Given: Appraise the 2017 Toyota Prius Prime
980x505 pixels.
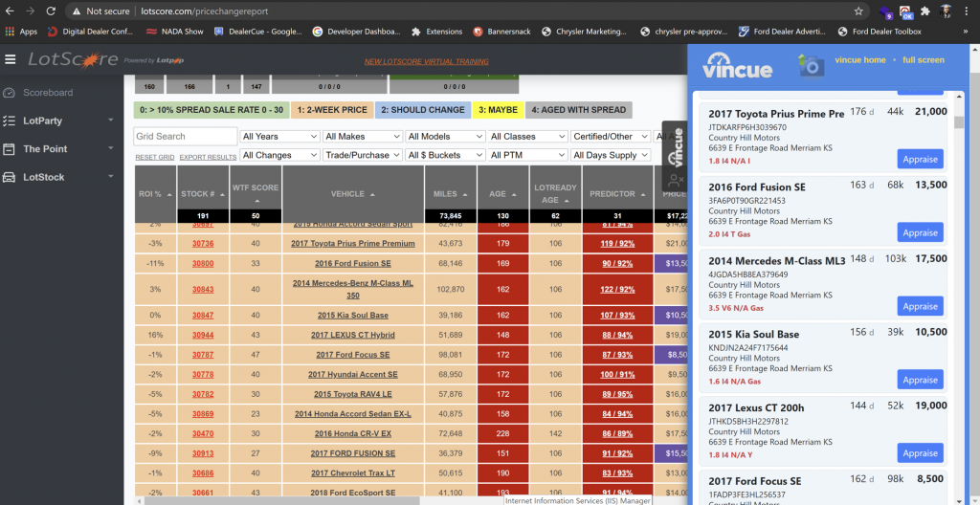Looking at the screenshot, I should [920, 159].
